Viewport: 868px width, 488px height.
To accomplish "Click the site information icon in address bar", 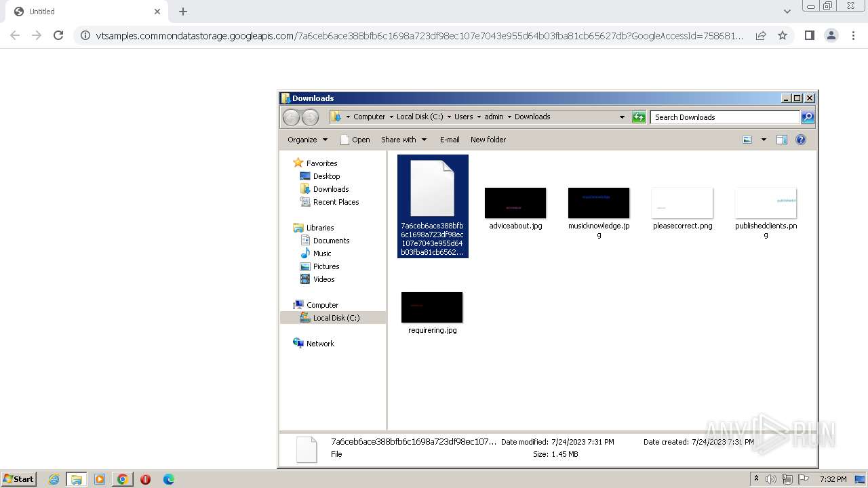I will coord(85,35).
